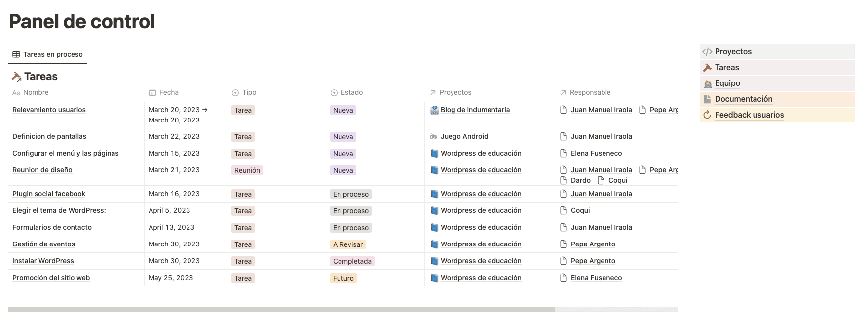Click the code icon next to Proyectos

click(x=707, y=52)
